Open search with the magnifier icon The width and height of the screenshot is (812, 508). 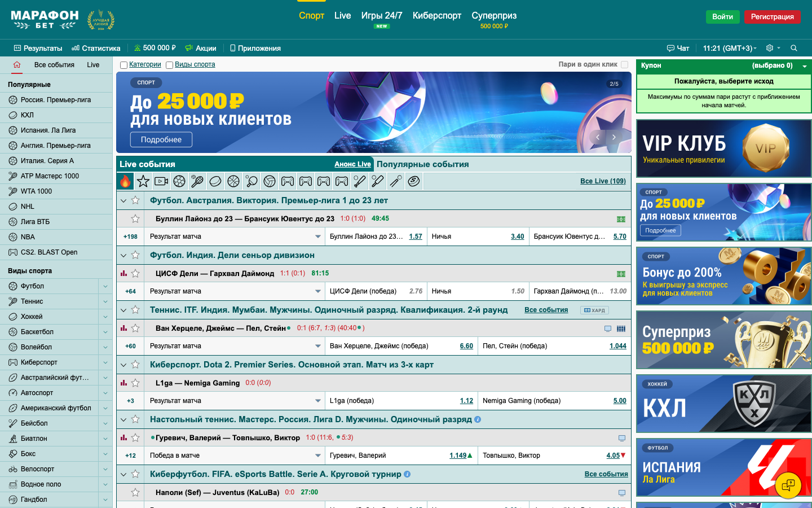pos(794,48)
